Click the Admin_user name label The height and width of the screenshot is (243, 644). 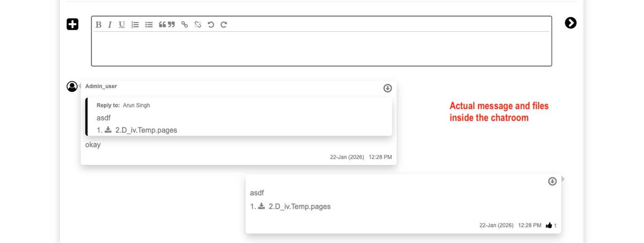click(101, 86)
